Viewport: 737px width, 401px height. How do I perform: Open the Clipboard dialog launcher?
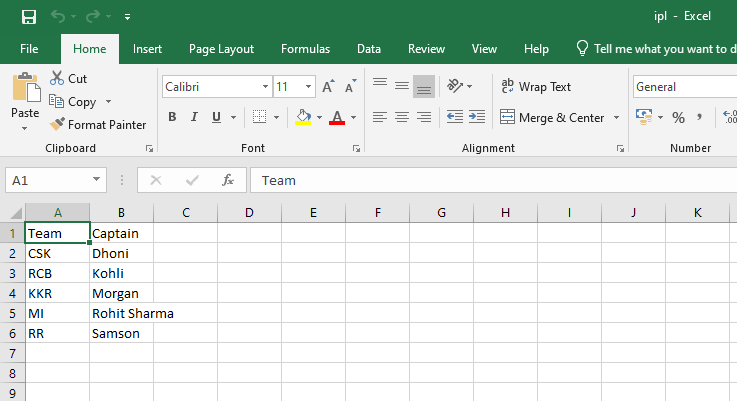pyautogui.click(x=149, y=149)
